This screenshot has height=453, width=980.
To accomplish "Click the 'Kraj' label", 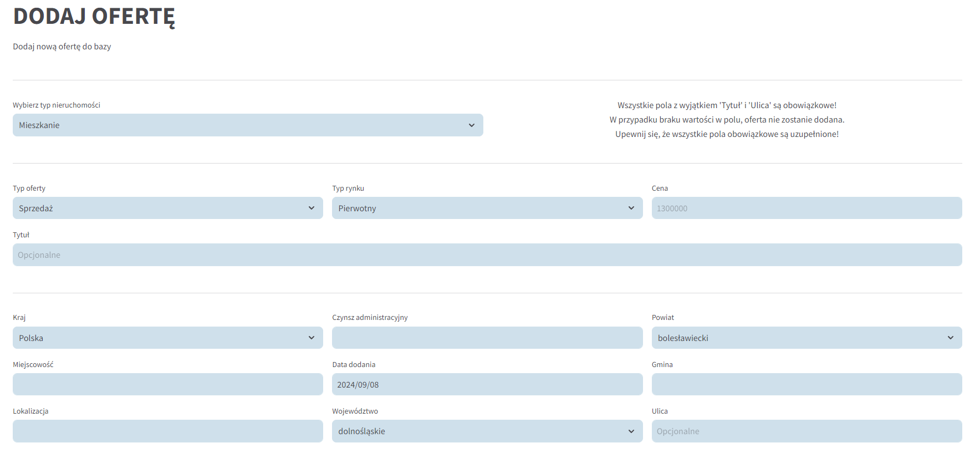I will [19, 318].
